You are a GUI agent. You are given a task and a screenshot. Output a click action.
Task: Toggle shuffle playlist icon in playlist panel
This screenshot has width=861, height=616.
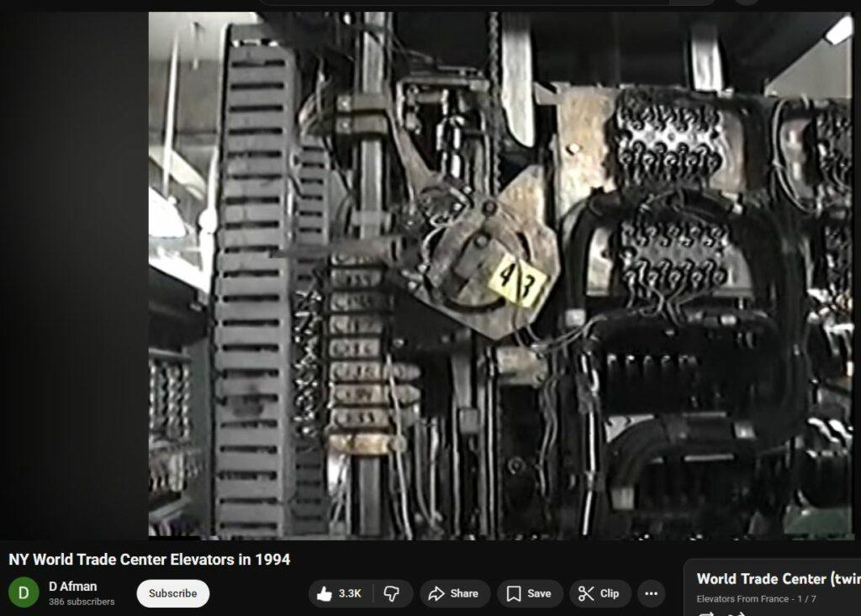coord(738,613)
